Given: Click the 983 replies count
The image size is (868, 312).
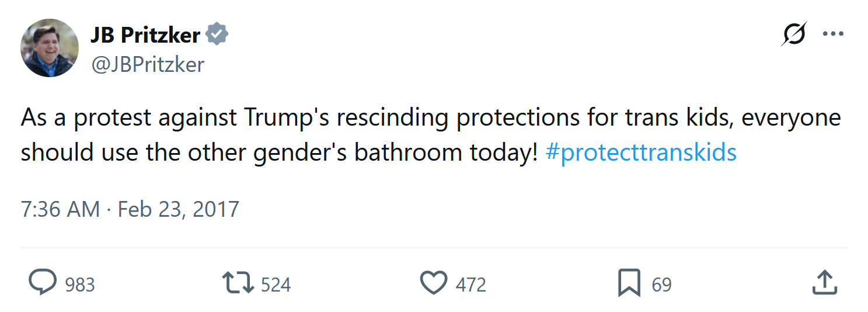Looking at the screenshot, I should point(79,285).
